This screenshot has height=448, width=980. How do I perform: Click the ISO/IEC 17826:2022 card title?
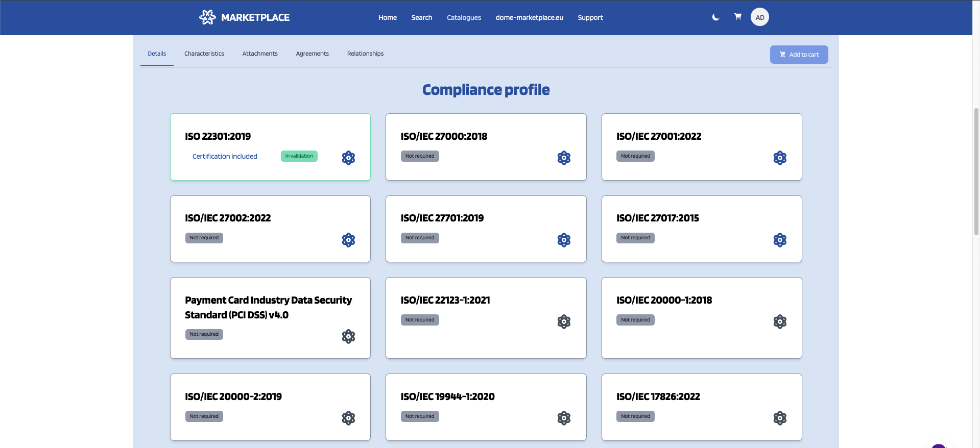(x=658, y=396)
